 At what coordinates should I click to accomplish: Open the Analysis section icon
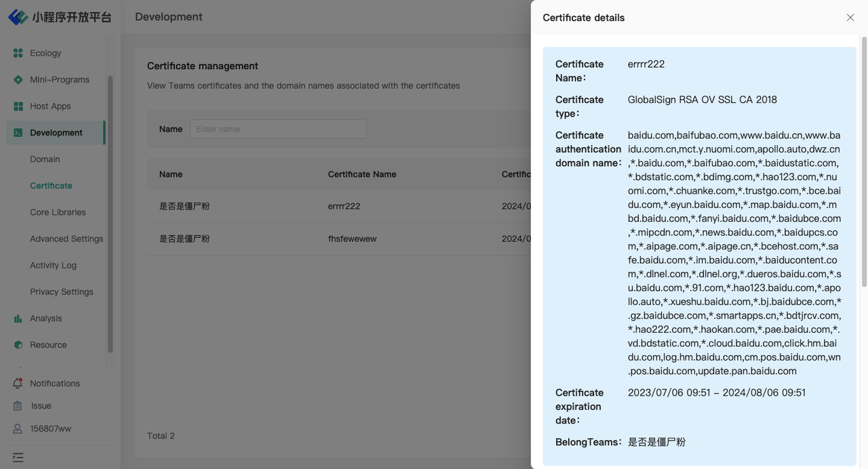click(18, 318)
